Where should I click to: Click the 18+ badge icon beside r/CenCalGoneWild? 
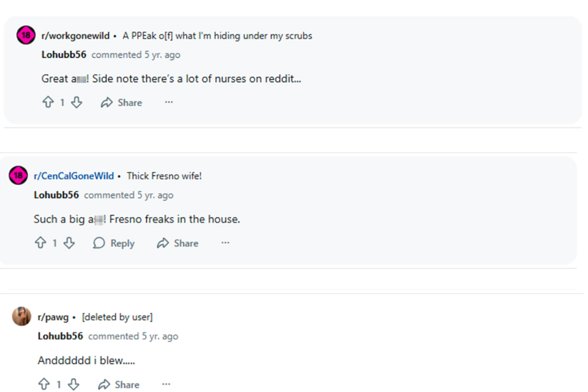pos(18,176)
